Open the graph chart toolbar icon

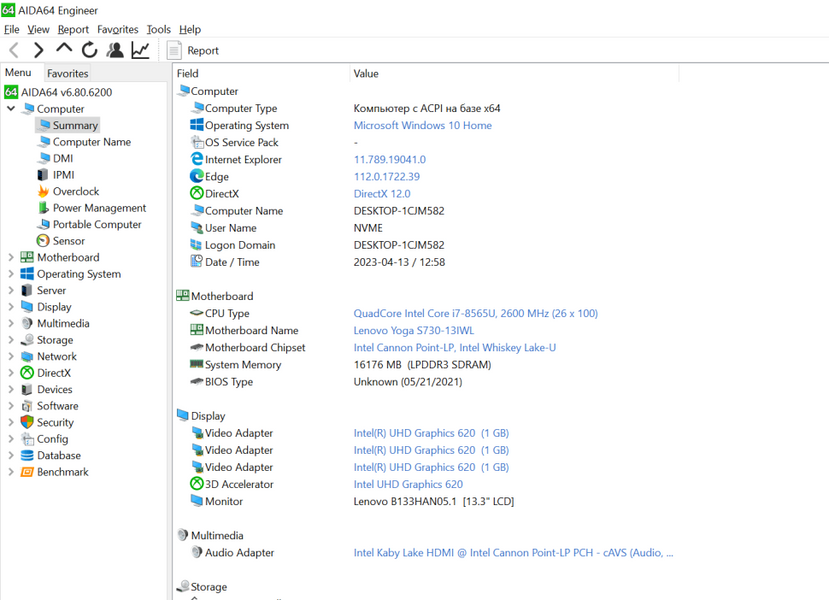click(141, 50)
